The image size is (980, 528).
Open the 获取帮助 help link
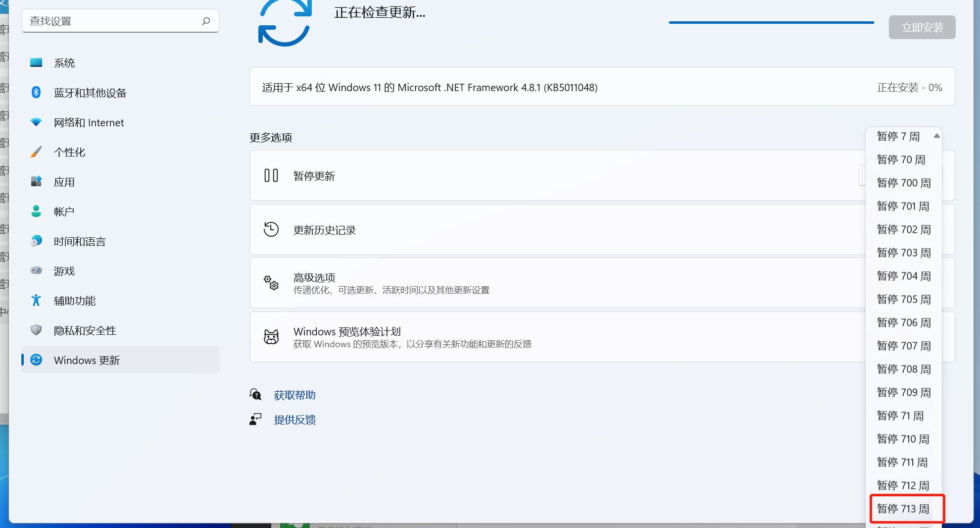point(294,395)
